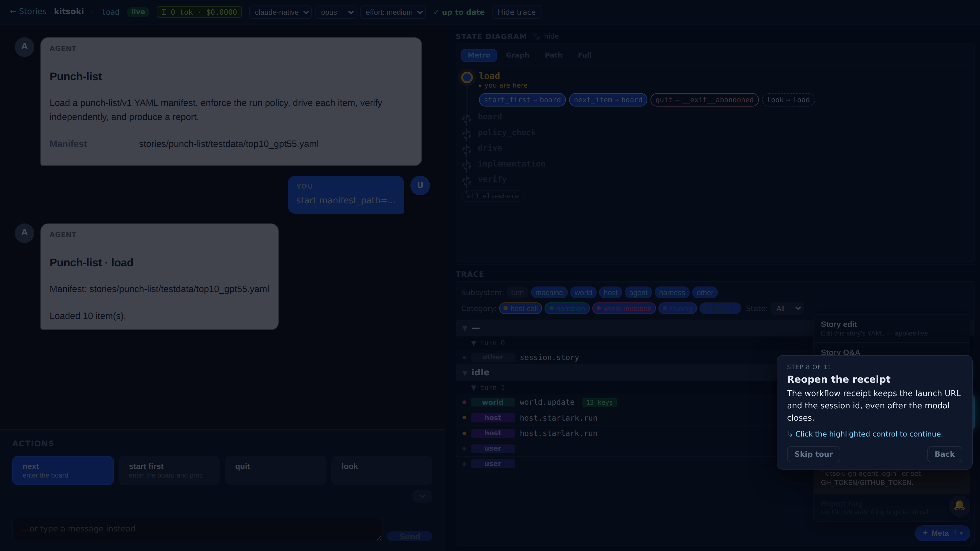Collapse the turn 1 trace group
This screenshot has width=980, height=551.
[x=474, y=388]
